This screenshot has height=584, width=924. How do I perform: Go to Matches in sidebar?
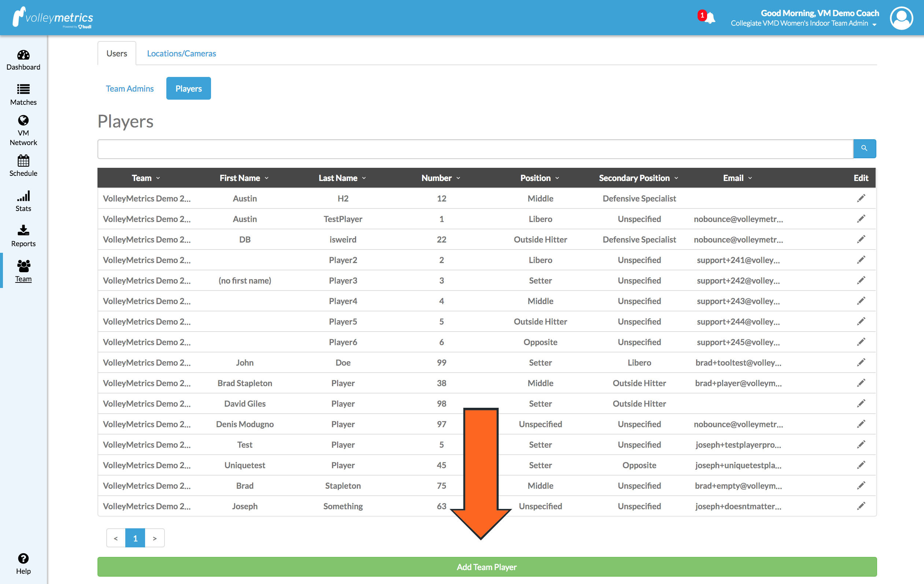23,89
